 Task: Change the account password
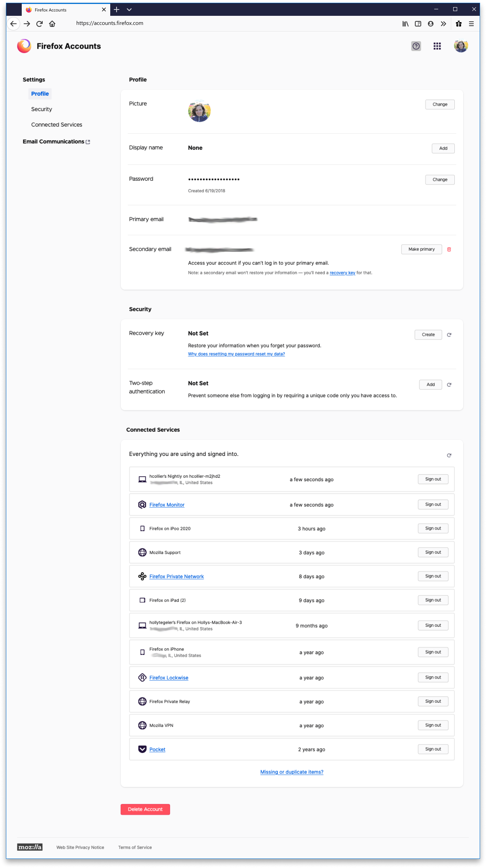click(440, 180)
